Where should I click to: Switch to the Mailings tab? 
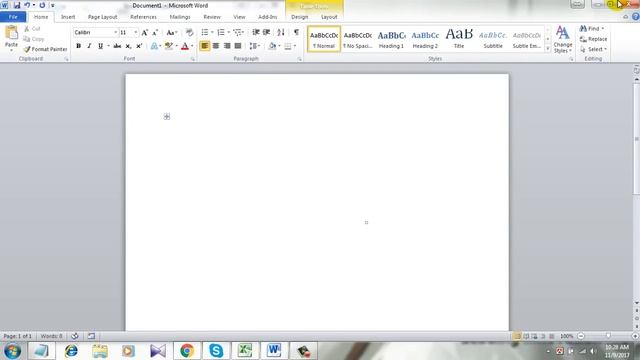click(x=180, y=17)
